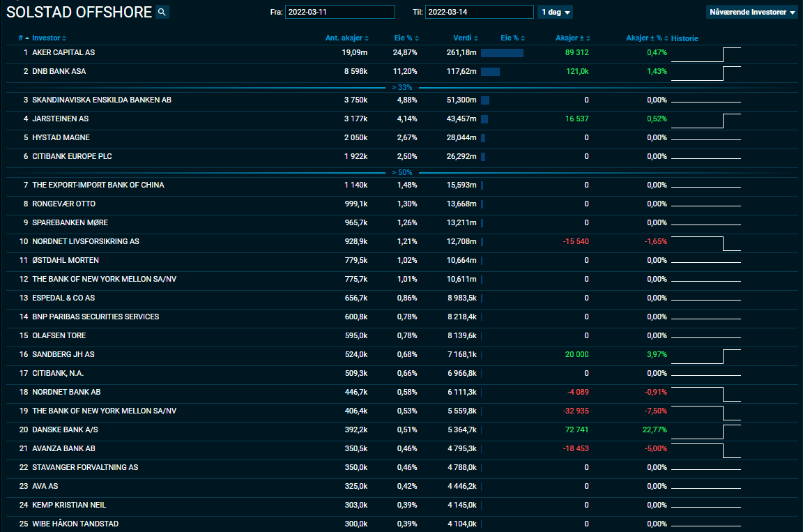
Task: Click share change 89 312 value
Action: [x=576, y=52]
